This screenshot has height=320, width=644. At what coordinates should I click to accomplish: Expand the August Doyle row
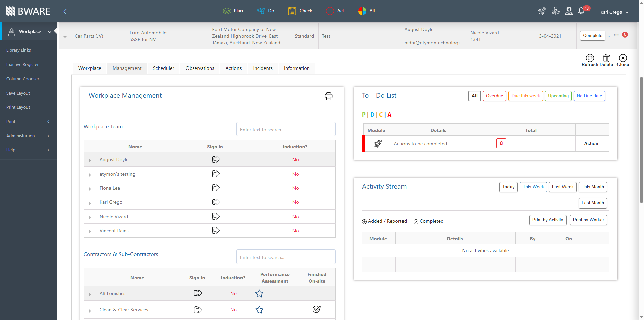click(90, 161)
